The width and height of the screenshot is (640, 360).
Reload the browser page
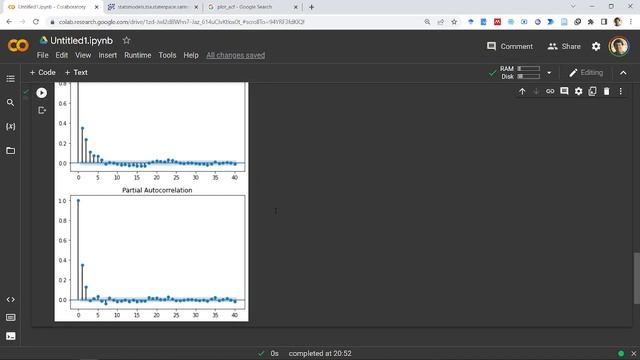36,22
